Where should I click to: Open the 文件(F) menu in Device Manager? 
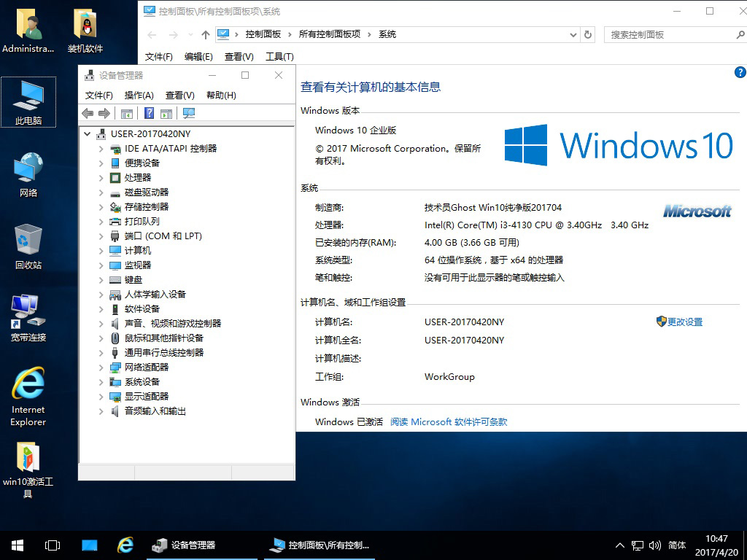point(97,96)
